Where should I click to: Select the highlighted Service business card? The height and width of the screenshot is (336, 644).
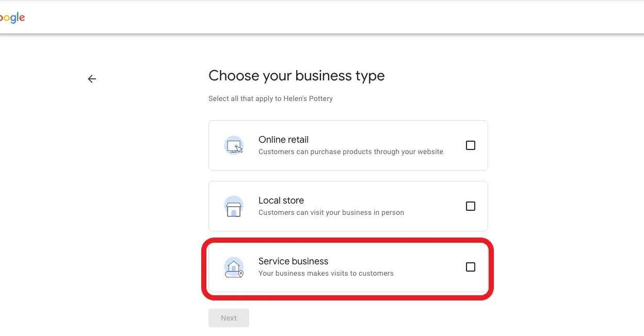(x=348, y=267)
